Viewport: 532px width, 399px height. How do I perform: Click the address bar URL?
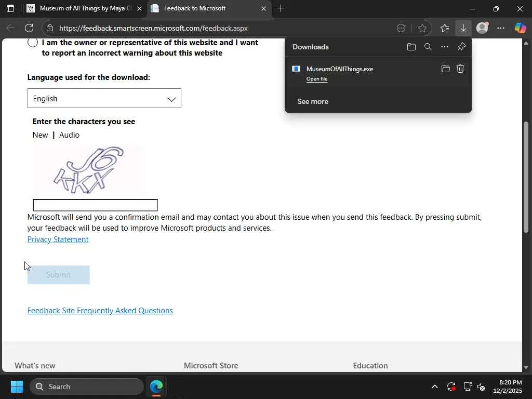point(153,28)
